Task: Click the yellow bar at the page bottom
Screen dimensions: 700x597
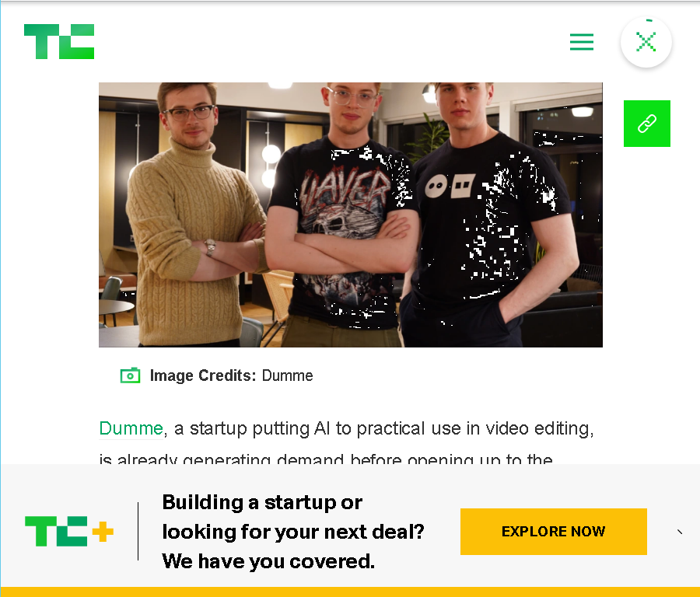Action: (350, 592)
